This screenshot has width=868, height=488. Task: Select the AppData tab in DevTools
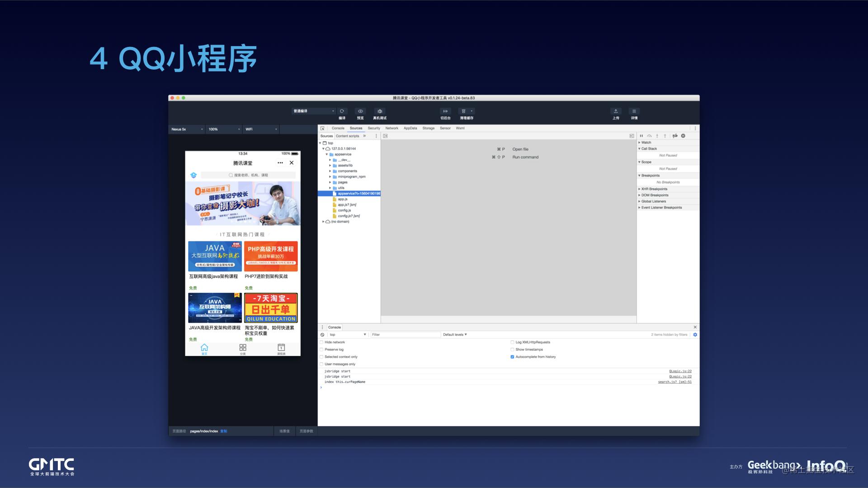409,128
